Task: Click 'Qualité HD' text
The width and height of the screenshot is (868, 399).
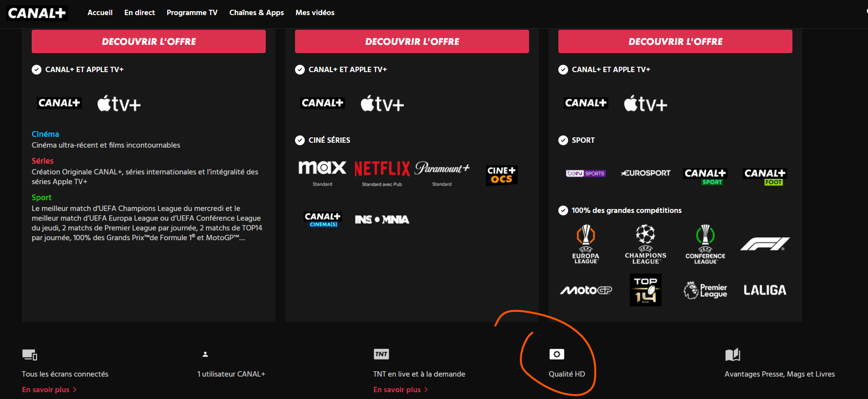Action: 567,374
